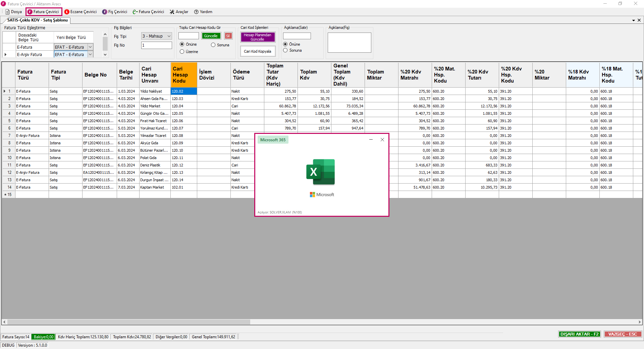Expand E-Arşiv Fatura row belge türü dropdown

[90, 54]
